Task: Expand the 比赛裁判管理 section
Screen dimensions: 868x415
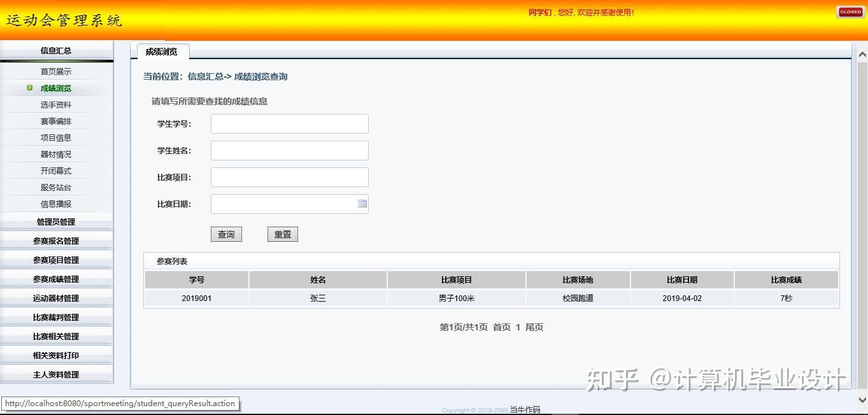Action: (57, 316)
